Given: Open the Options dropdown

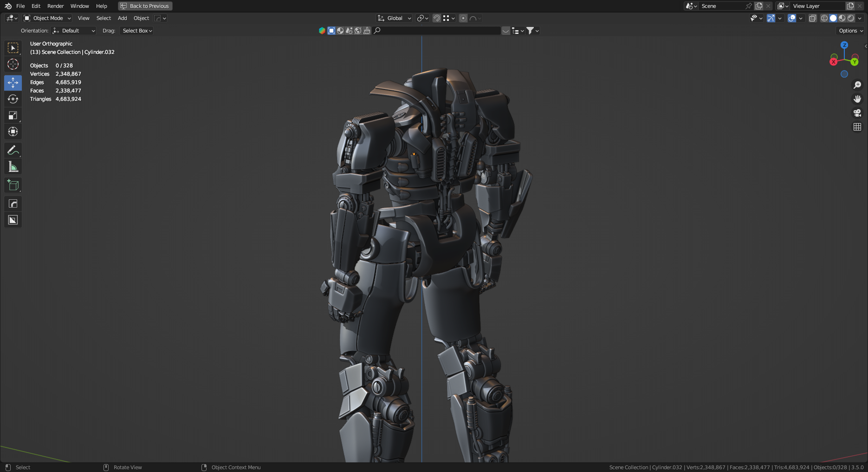Looking at the screenshot, I should (x=851, y=31).
